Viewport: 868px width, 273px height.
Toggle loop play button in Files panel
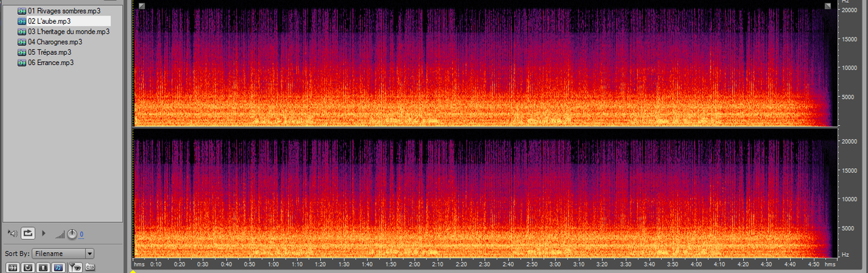(28, 233)
